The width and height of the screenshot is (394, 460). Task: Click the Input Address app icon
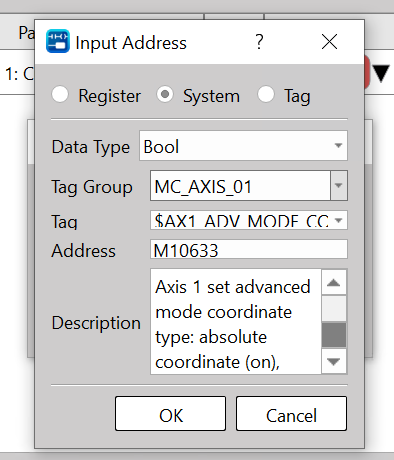[58, 41]
